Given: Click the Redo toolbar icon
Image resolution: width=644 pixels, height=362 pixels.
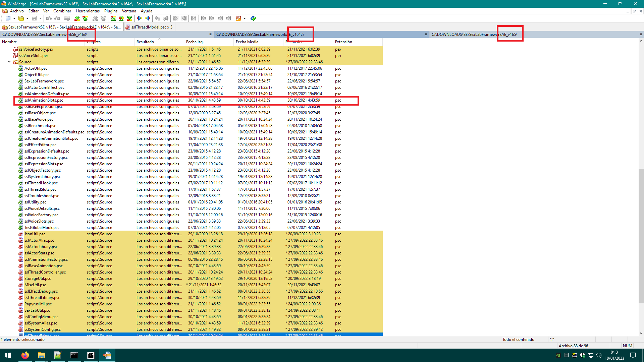Looking at the screenshot, I should click(57, 18).
